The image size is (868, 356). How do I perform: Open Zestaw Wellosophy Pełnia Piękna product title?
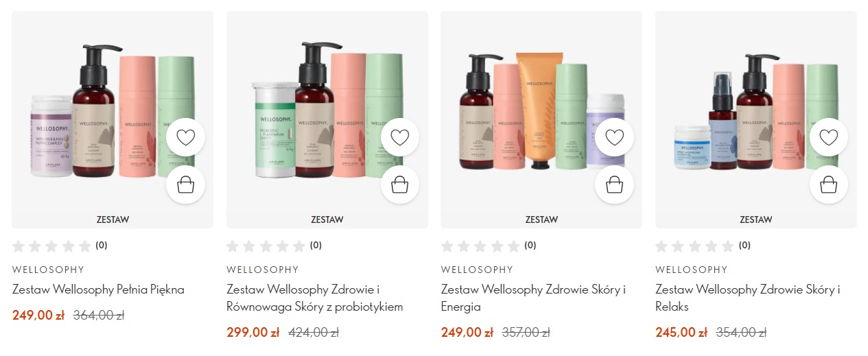(x=98, y=289)
